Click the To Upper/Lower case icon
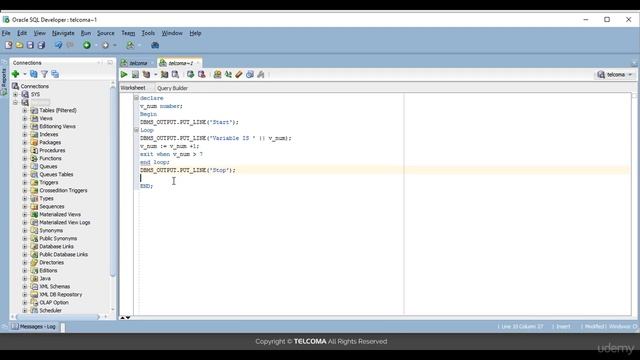Screen dimensions: 640x360 (x=228, y=74)
